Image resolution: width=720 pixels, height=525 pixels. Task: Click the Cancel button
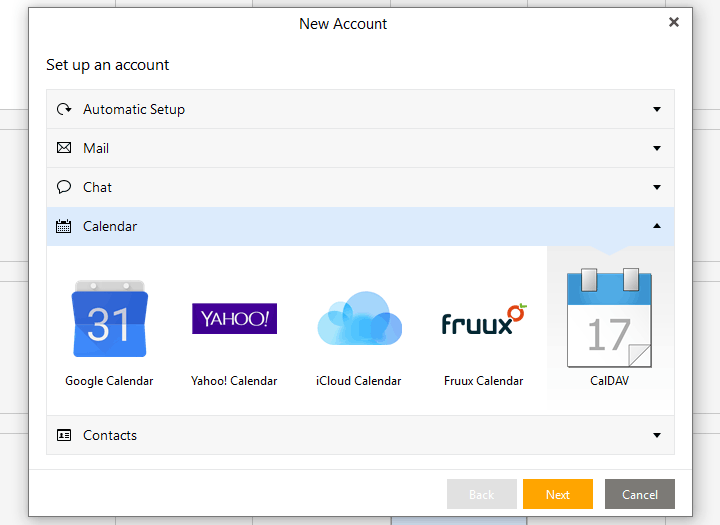coord(640,494)
